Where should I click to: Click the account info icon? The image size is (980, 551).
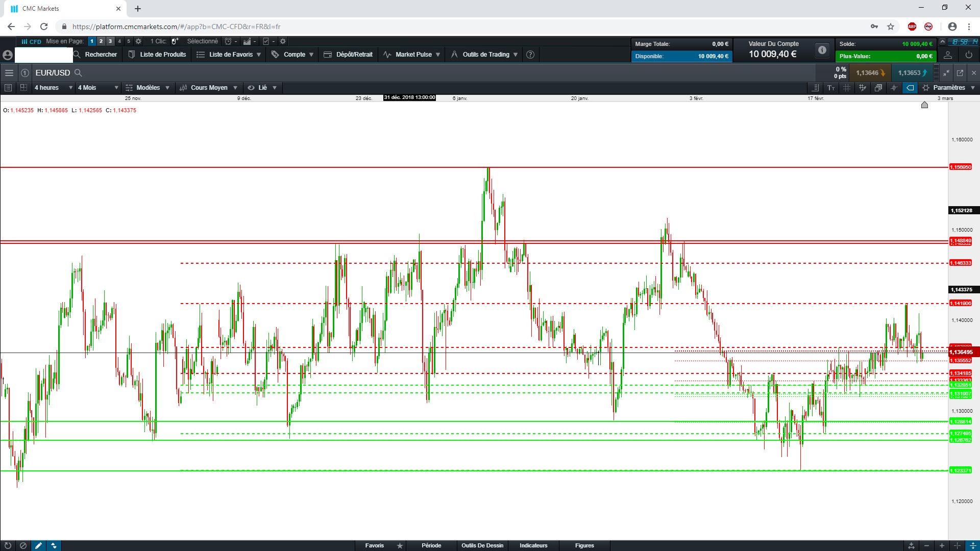pyautogui.click(x=822, y=50)
